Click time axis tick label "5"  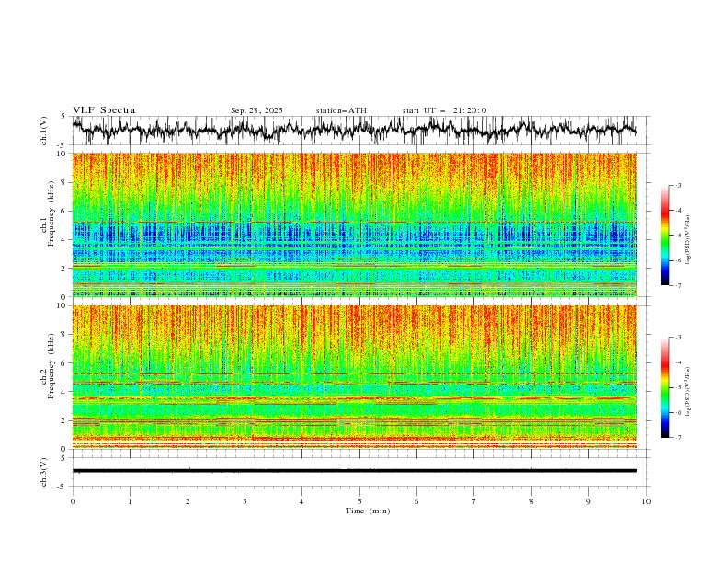click(x=359, y=501)
